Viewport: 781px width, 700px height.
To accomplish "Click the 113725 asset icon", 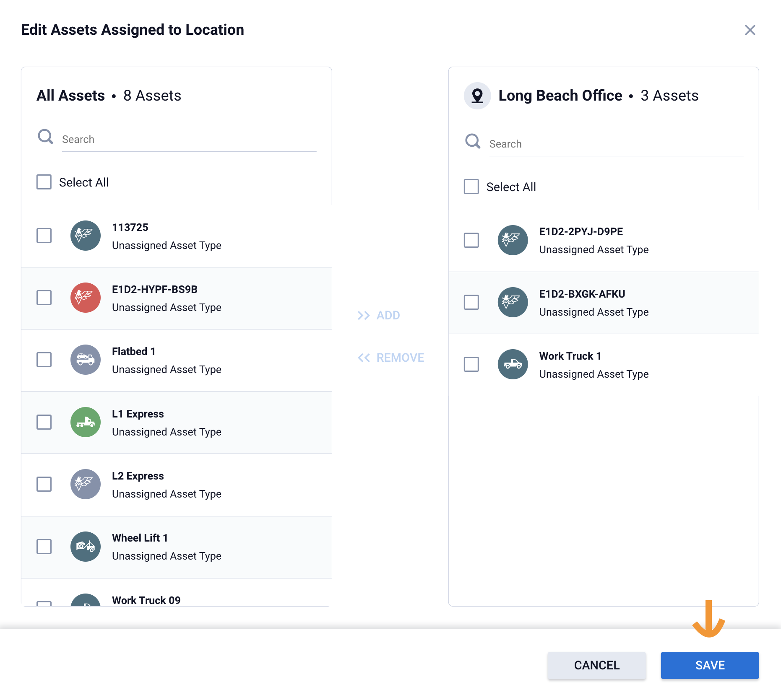I will (x=86, y=236).
